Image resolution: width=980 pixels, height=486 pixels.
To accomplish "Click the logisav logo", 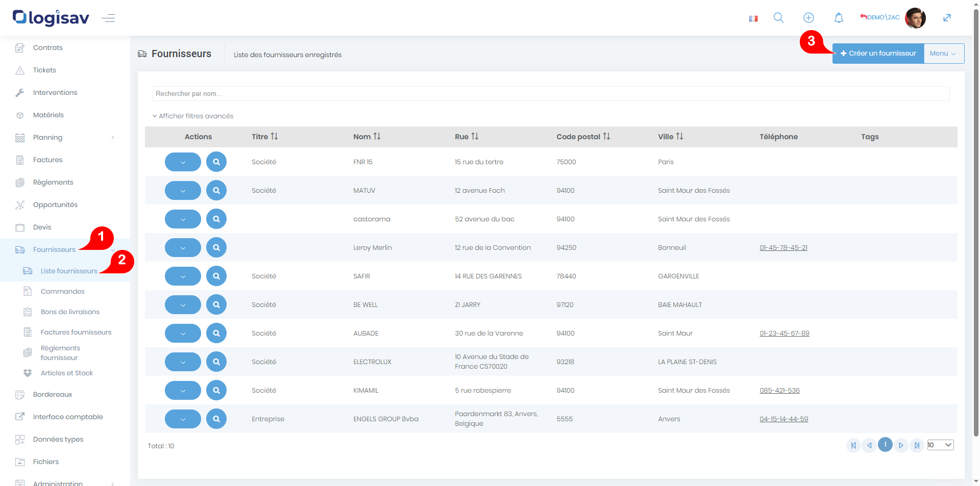I will (51, 18).
